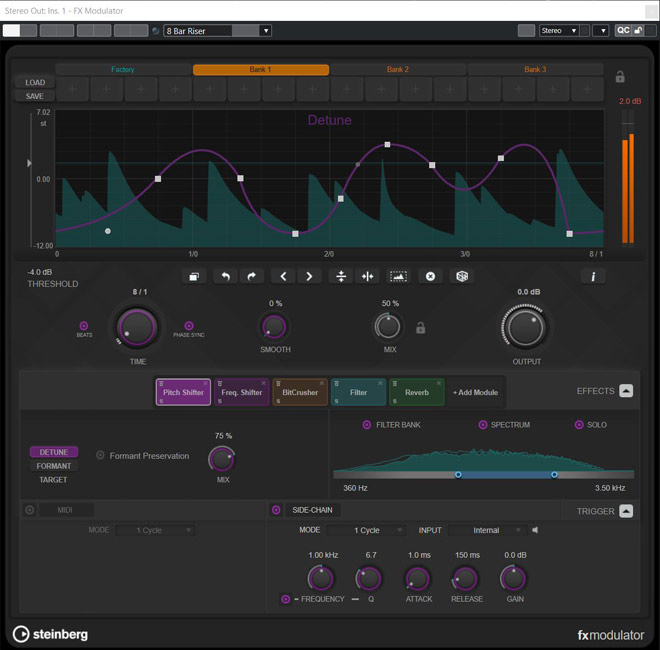Remove the Reverb module with its X
Viewport: 660px width, 650px height.
tap(439, 383)
